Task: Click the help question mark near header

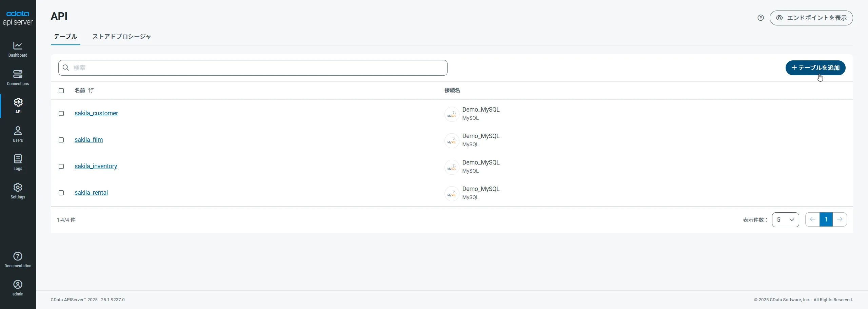Action: [x=761, y=18]
